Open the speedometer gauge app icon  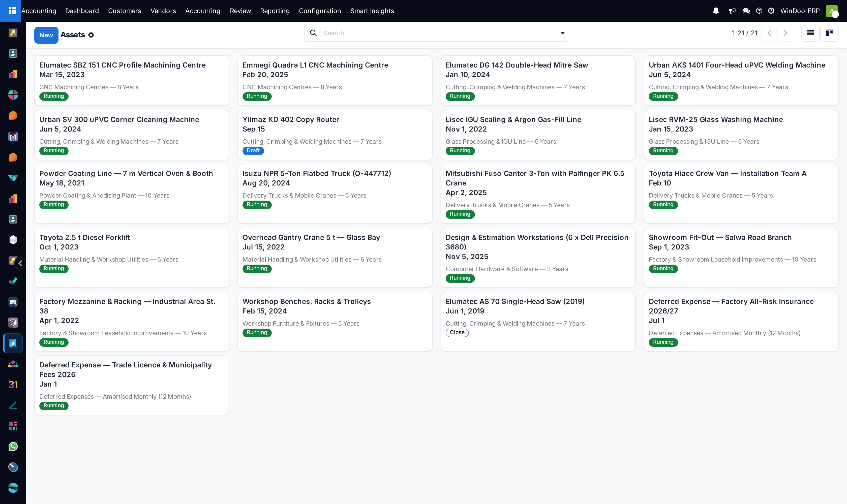coord(13,467)
